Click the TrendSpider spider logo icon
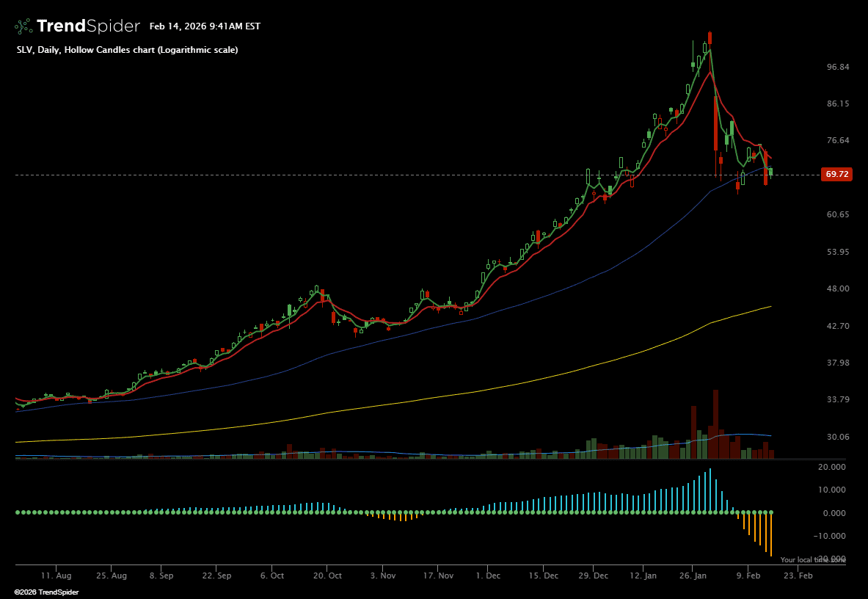 [23, 26]
